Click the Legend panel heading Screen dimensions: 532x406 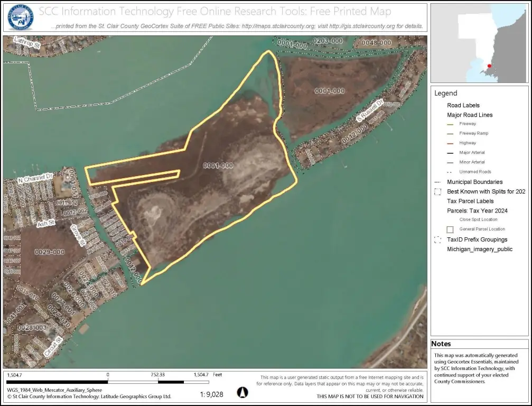(445, 93)
